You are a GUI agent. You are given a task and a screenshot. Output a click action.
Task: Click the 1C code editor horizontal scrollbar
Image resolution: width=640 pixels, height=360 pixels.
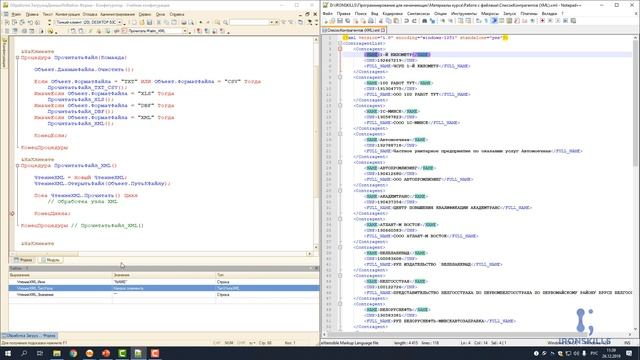(161, 253)
